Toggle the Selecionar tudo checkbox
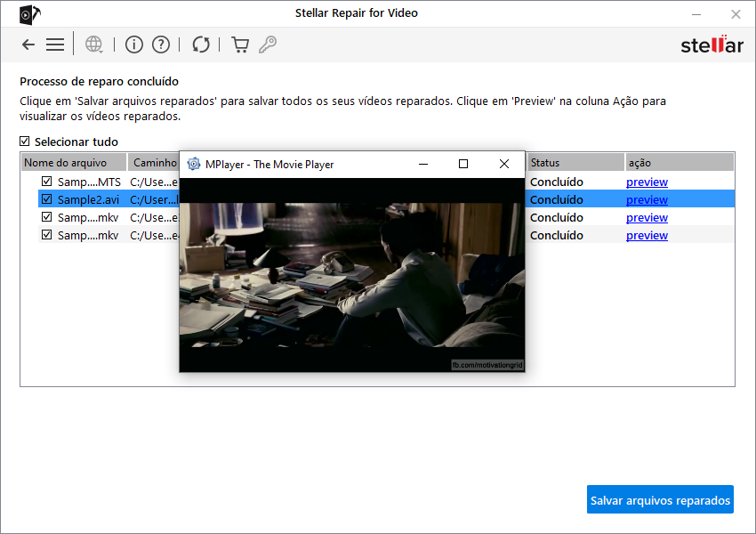Viewport: 756px width, 534px height. coord(25,142)
